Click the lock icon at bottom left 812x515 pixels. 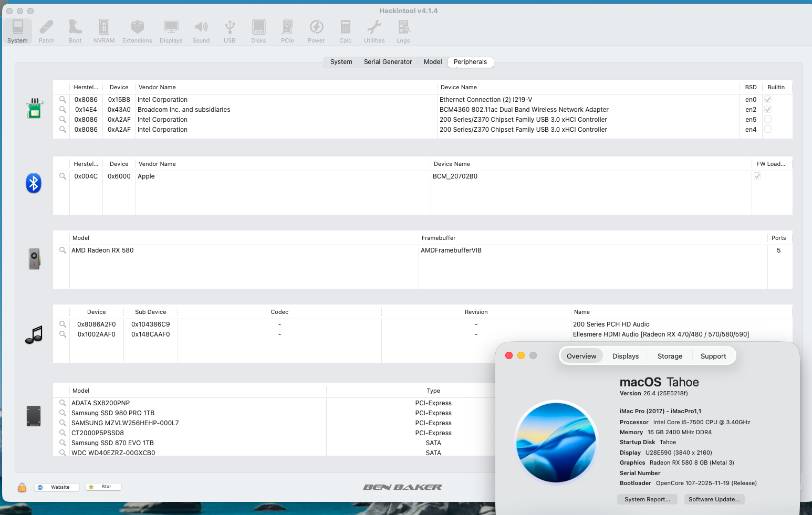pyautogui.click(x=22, y=487)
